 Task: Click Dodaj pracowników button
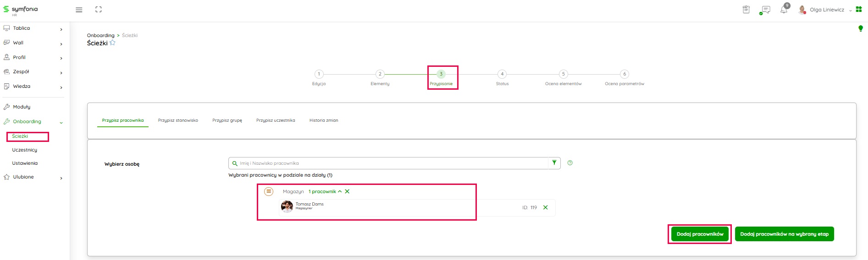pos(700,234)
